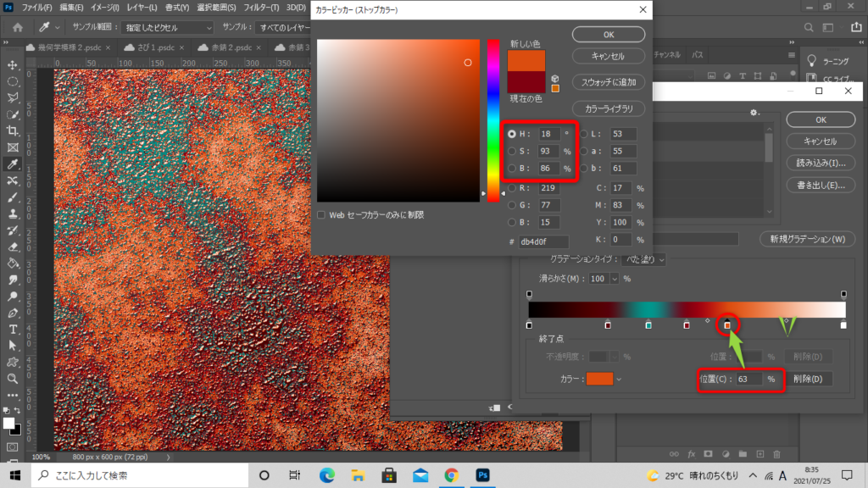Select the Lab a radio button

[583, 151]
